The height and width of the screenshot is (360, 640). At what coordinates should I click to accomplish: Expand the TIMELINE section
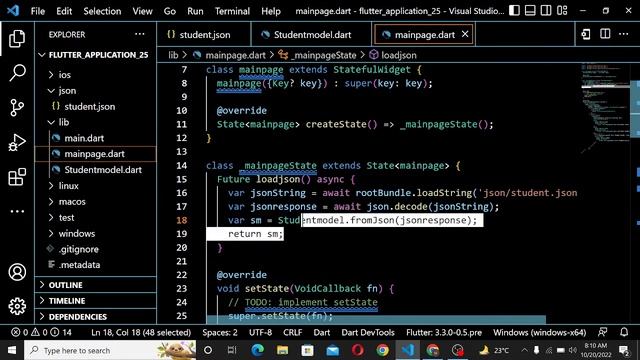(96, 301)
